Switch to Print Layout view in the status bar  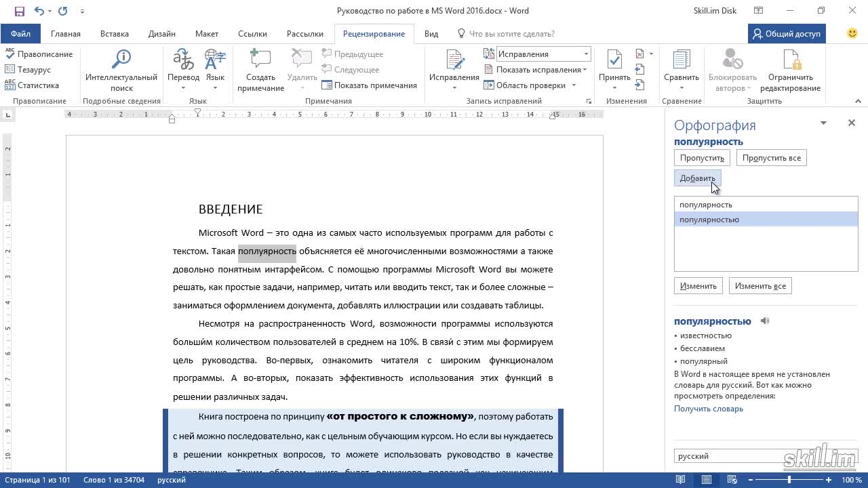pyautogui.click(x=707, y=480)
